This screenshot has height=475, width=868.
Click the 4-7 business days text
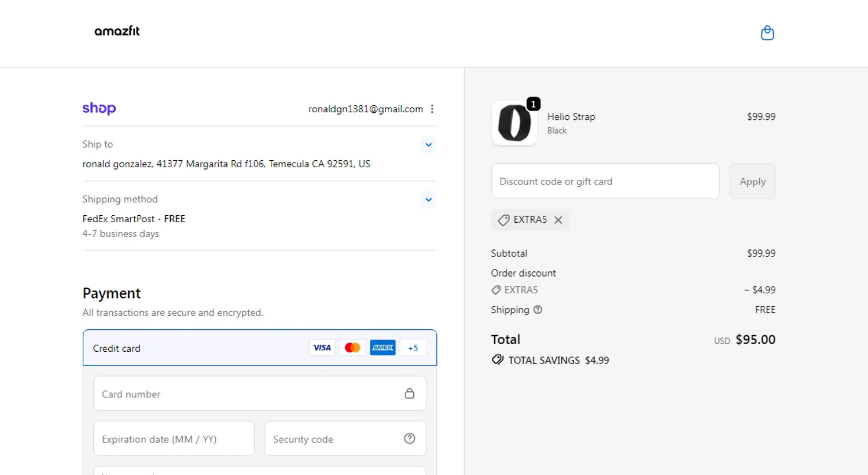(x=120, y=234)
